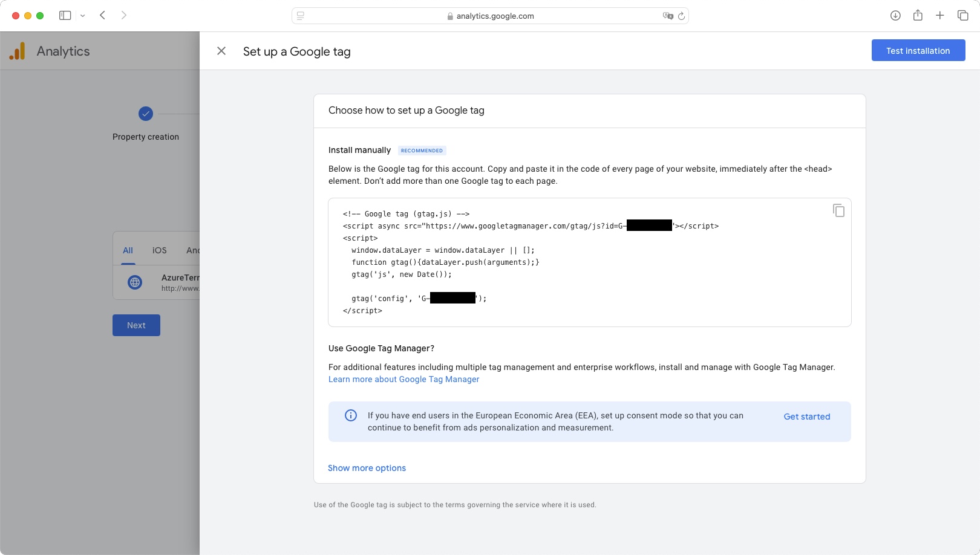Click the 'Install manually' heading
The height and width of the screenshot is (555, 980).
(x=359, y=150)
